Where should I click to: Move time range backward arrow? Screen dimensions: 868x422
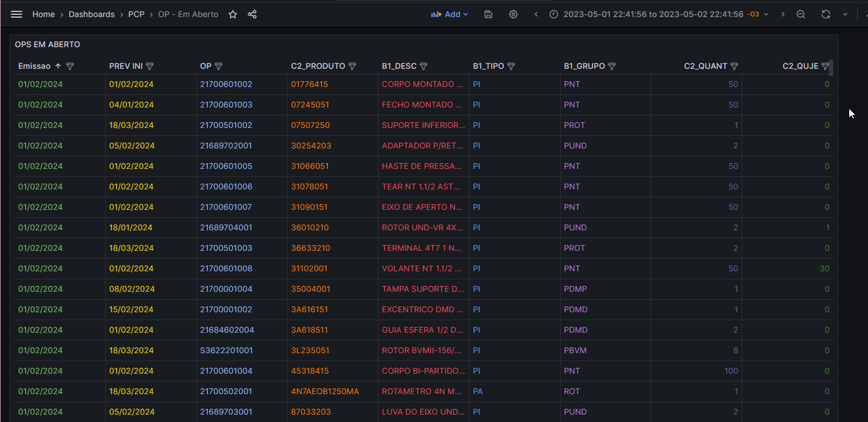tap(536, 14)
